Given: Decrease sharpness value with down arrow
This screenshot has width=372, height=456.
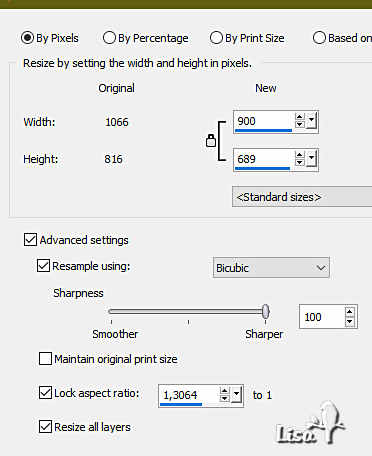Looking at the screenshot, I should (349, 321).
